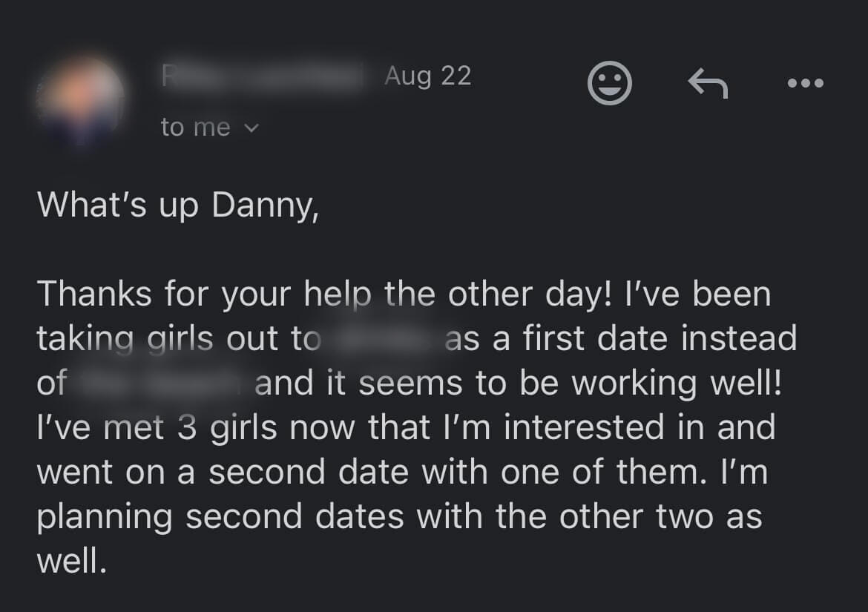The height and width of the screenshot is (612, 868).
Task: Click the phrase "first date instead"
Action: click(x=660, y=339)
